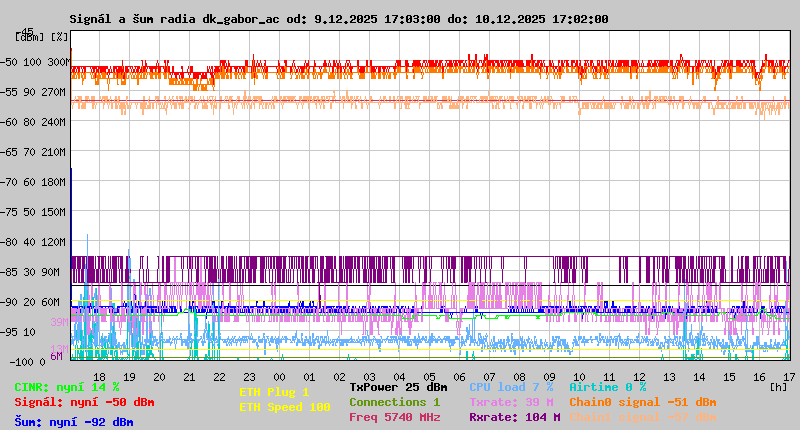The height and width of the screenshot is (430, 800).
Task: Click the CPU load 7 % legend entry
Action: 510,386
